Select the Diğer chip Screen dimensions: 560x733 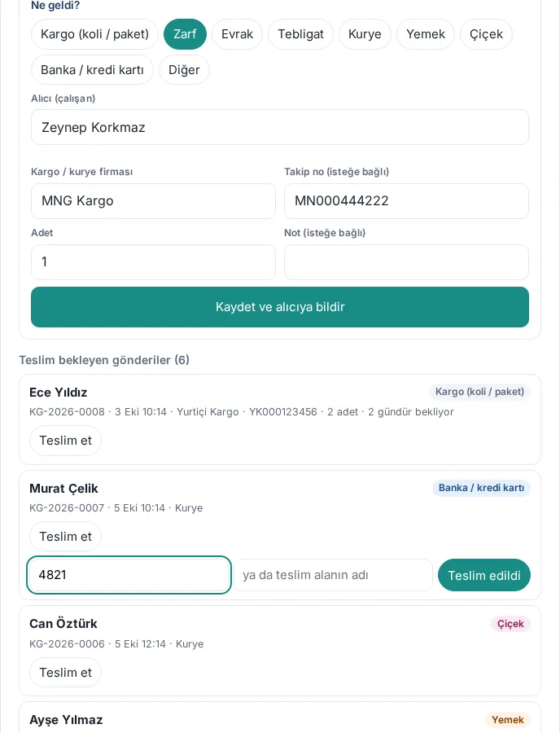[184, 70]
